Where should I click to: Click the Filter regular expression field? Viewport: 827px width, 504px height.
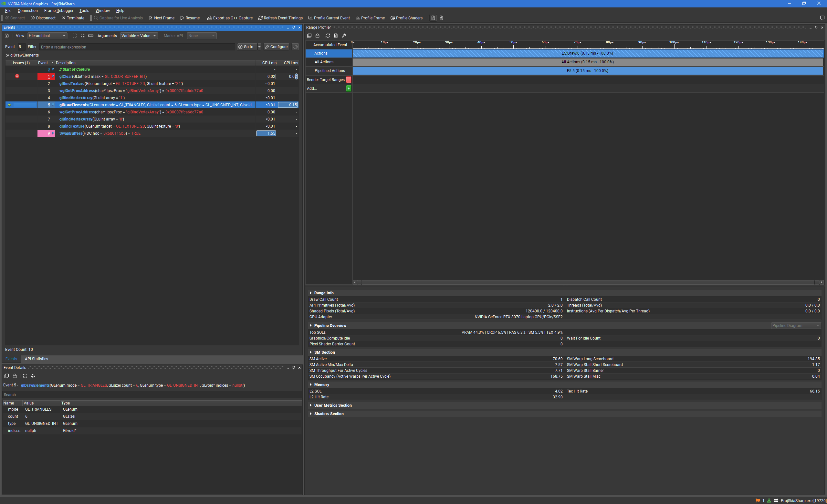point(137,47)
